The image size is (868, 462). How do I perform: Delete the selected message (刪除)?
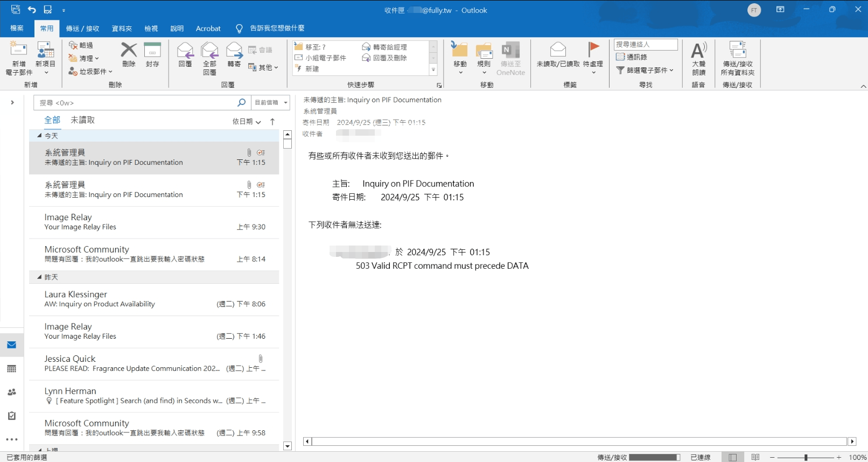point(129,54)
